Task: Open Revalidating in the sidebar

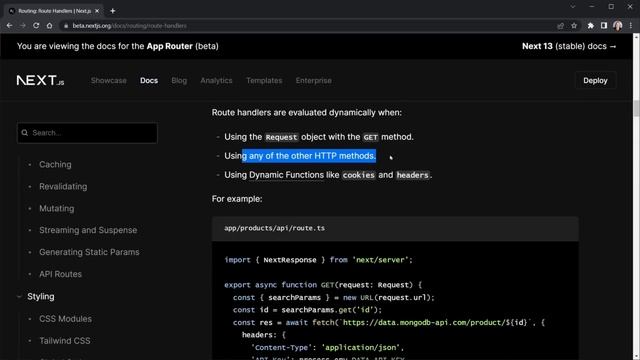Action: coord(63,187)
